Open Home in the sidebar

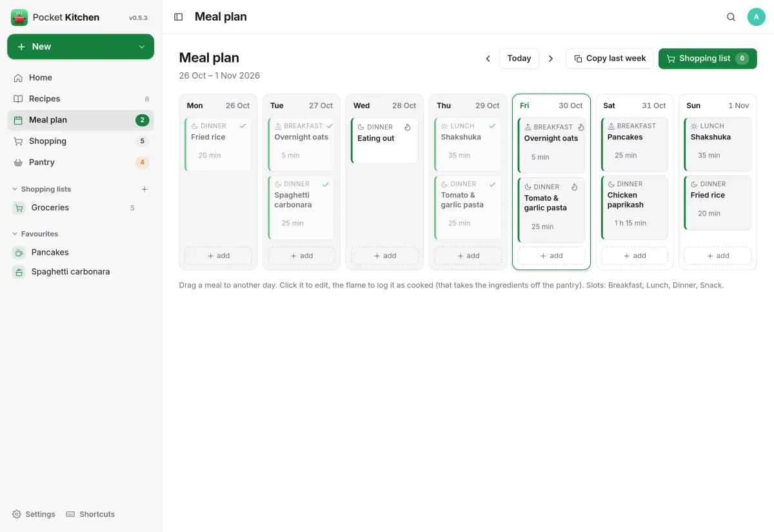coord(81,77)
